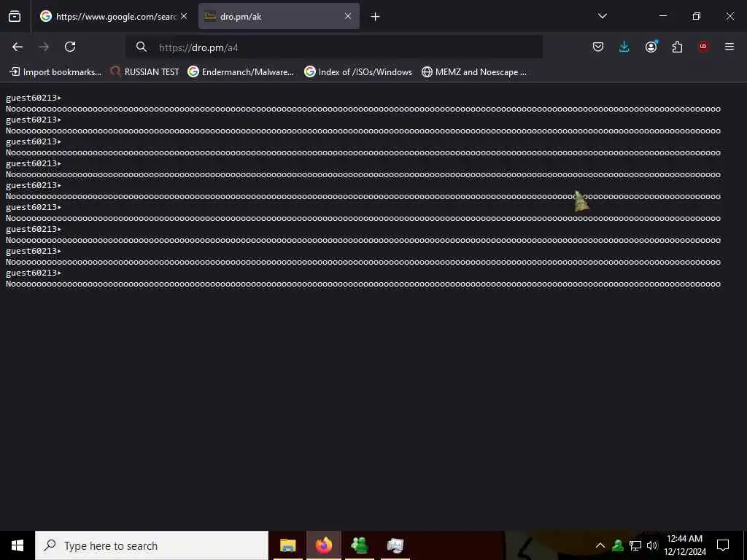
Task: Click the search magnifier in address bar
Action: tap(141, 47)
